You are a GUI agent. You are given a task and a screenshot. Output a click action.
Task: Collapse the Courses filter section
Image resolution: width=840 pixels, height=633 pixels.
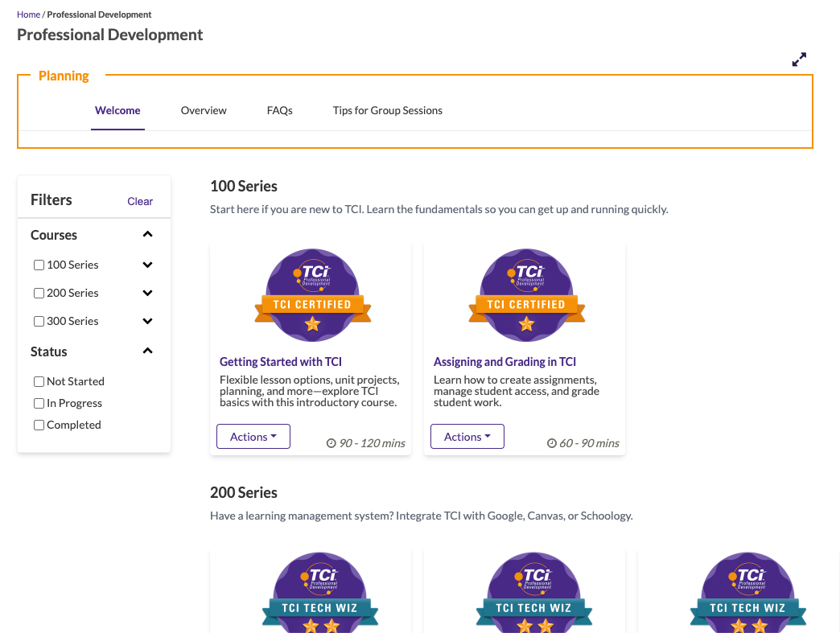click(x=147, y=234)
